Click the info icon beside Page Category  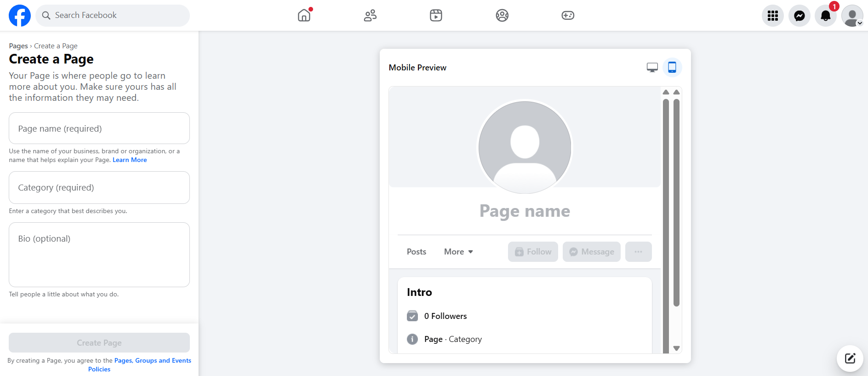tap(412, 339)
